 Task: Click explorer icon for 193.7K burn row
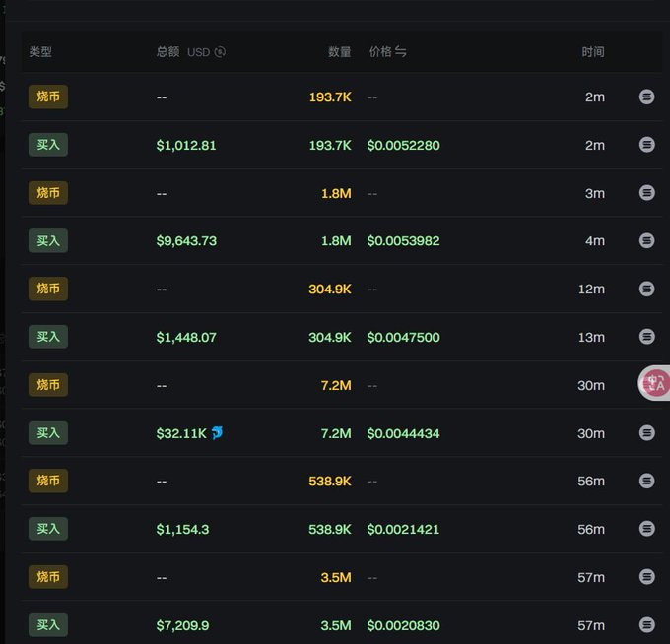tap(646, 97)
